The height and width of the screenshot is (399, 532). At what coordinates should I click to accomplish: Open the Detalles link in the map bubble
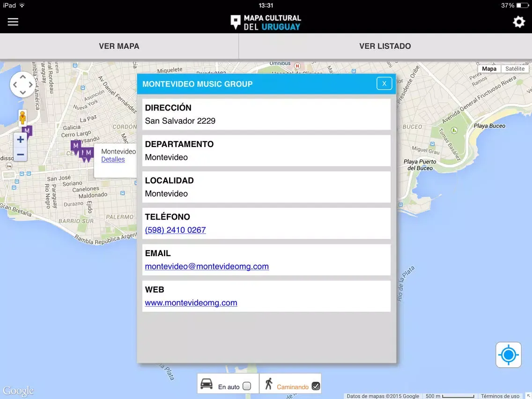click(x=113, y=160)
